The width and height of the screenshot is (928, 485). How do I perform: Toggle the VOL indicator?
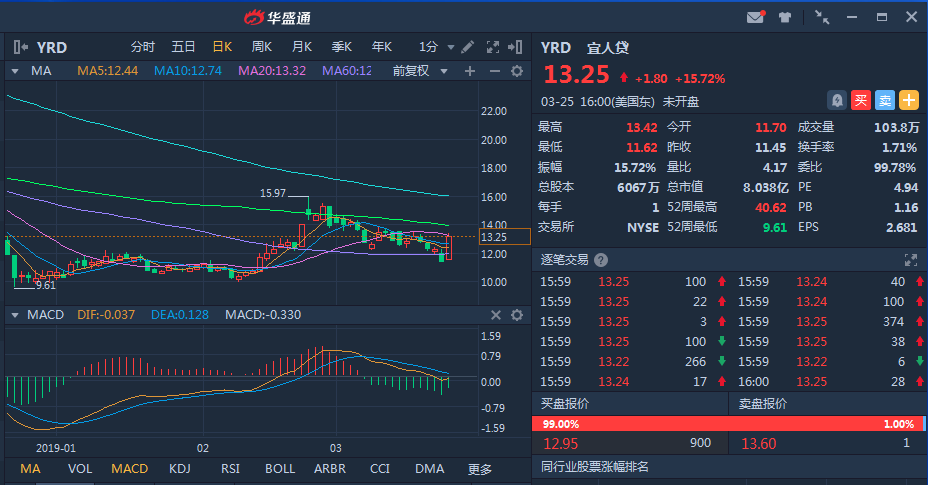click(80, 468)
